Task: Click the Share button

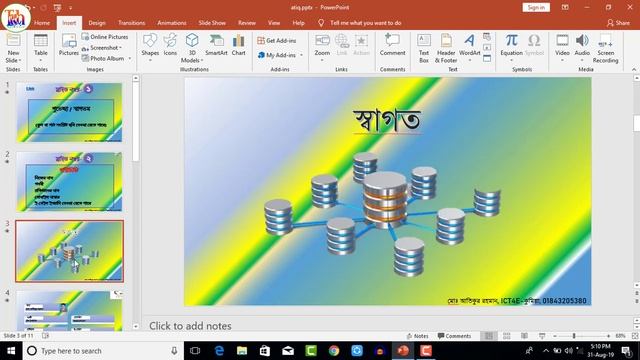Action: [618, 23]
